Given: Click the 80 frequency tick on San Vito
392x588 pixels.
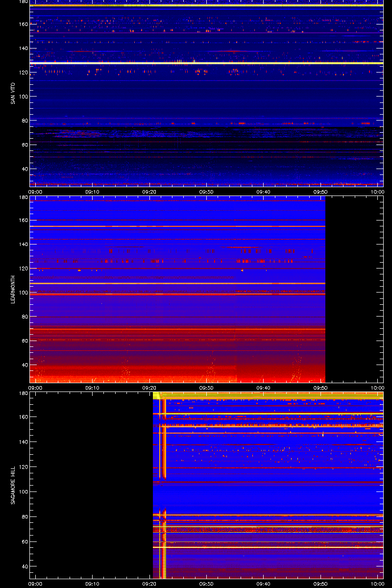Looking at the screenshot, I should tap(24, 121).
